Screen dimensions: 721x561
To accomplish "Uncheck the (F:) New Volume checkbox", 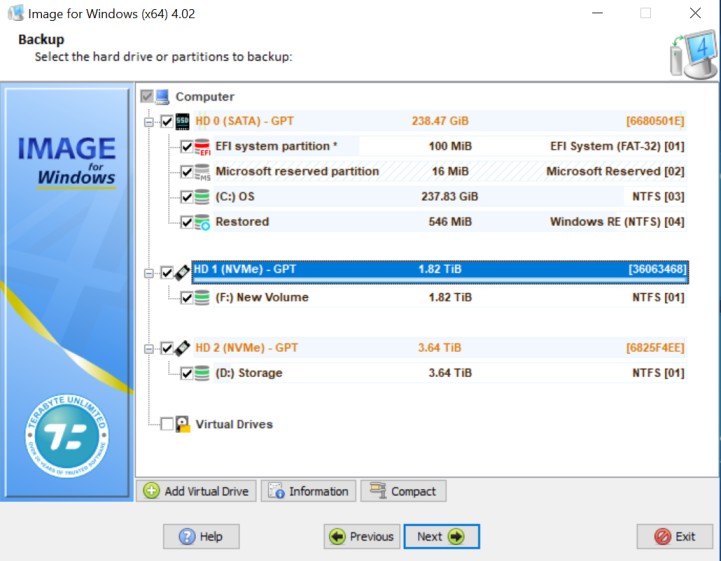I will (186, 298).
